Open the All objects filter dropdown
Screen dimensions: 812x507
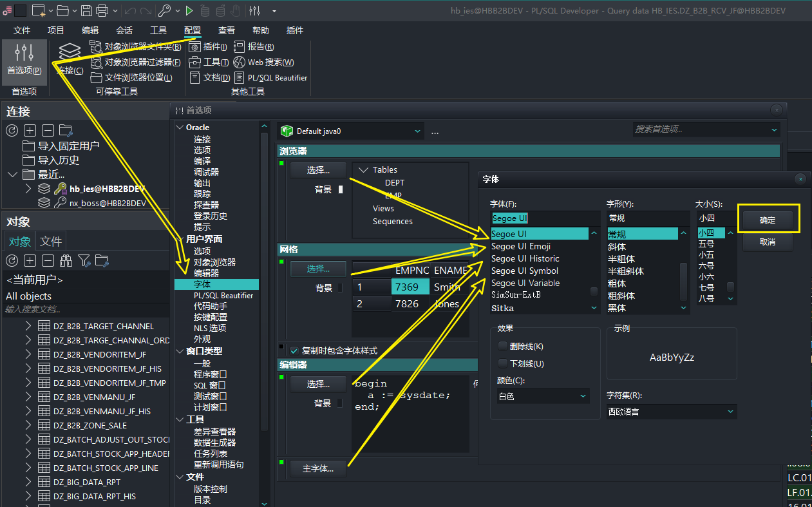pyautogui.click(x=85, y=296)
